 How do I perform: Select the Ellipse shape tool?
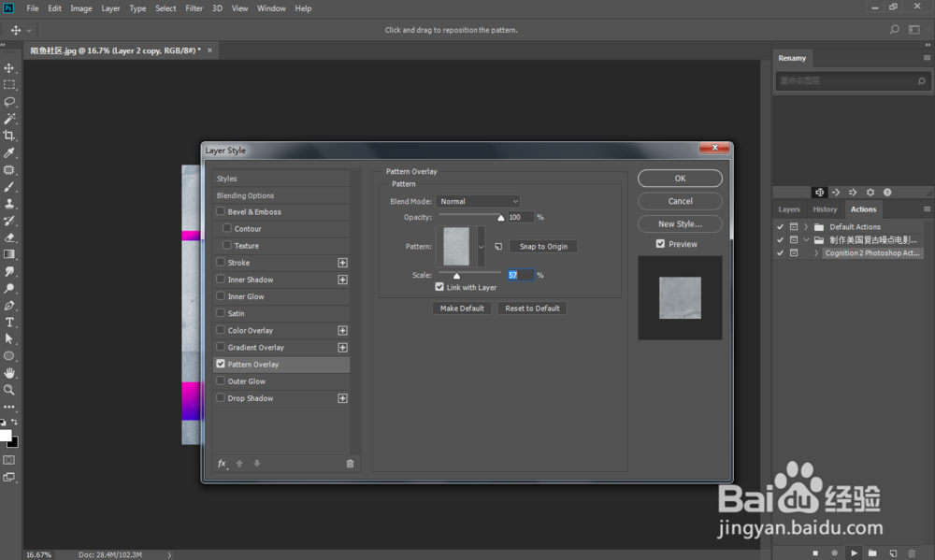tap(9, 356)
